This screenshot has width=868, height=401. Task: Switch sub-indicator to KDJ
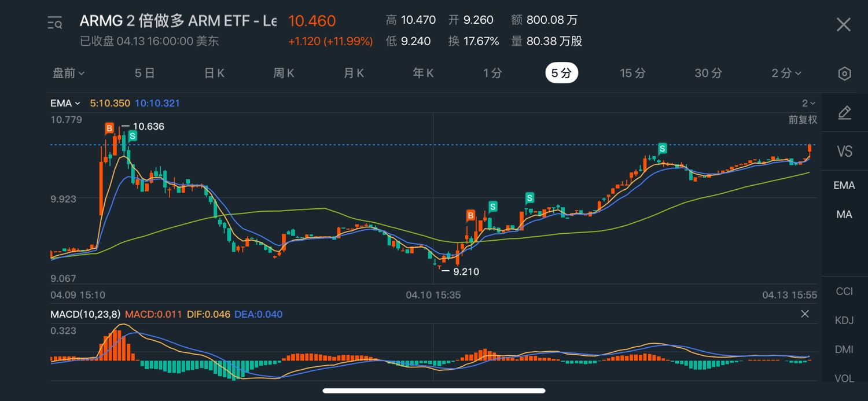(x=844, y=321)
